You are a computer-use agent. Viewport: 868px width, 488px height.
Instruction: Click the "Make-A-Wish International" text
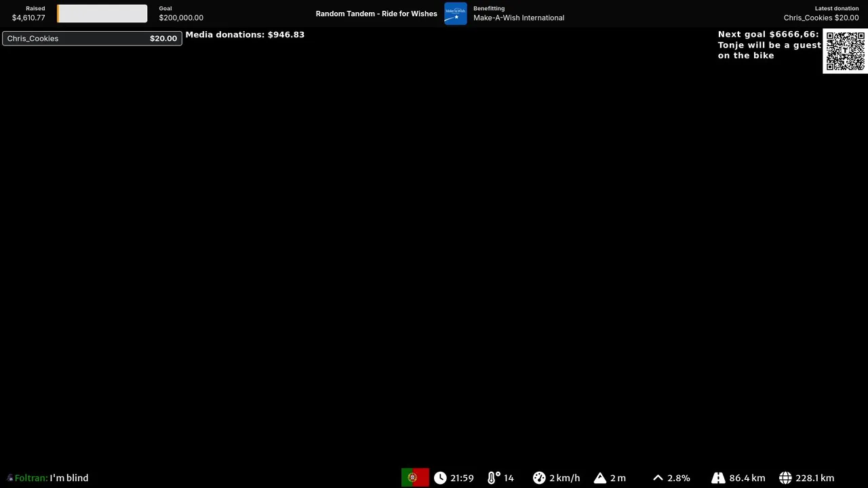[x=519, y=18]
